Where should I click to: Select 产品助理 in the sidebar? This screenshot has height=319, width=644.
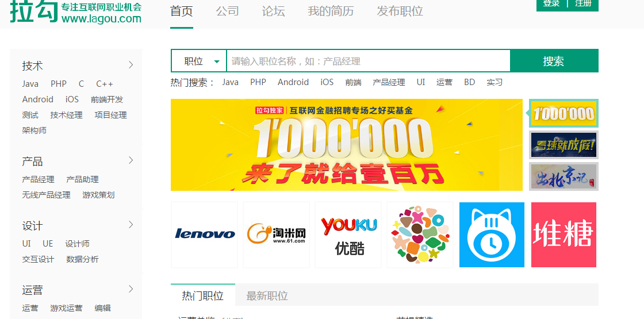click(83, 179)
